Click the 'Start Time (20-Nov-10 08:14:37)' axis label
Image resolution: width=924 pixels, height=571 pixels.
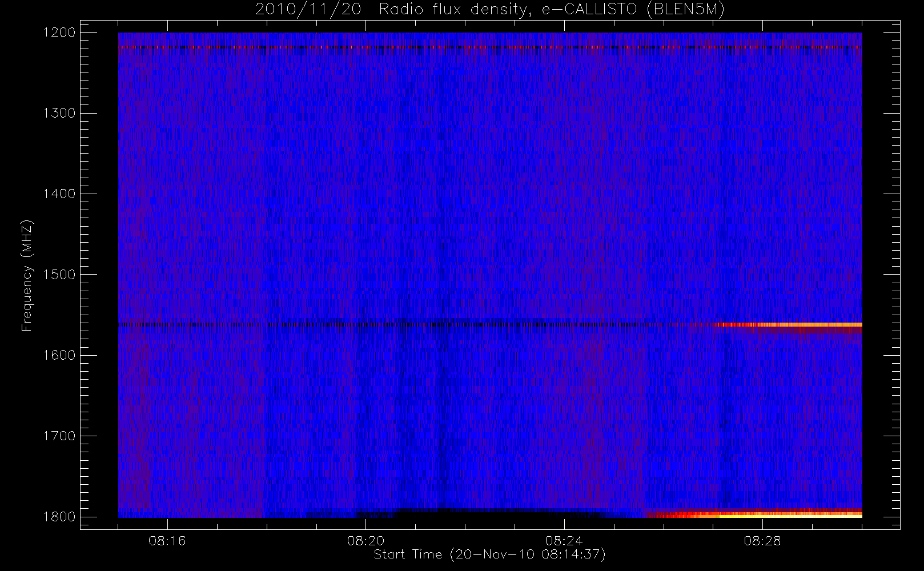[489, 554]
